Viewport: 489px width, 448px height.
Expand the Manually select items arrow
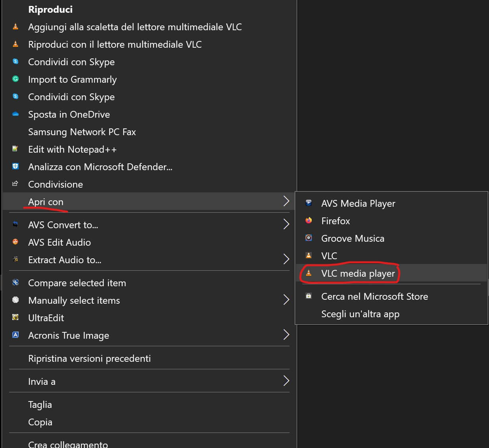pyautogui.click(x=286, y=300)
